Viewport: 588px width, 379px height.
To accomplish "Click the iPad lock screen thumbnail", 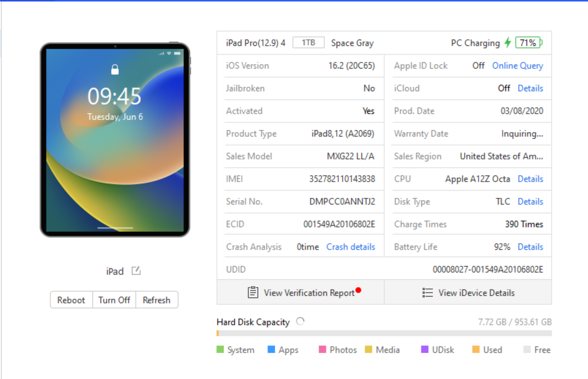I will pos(114,139).
